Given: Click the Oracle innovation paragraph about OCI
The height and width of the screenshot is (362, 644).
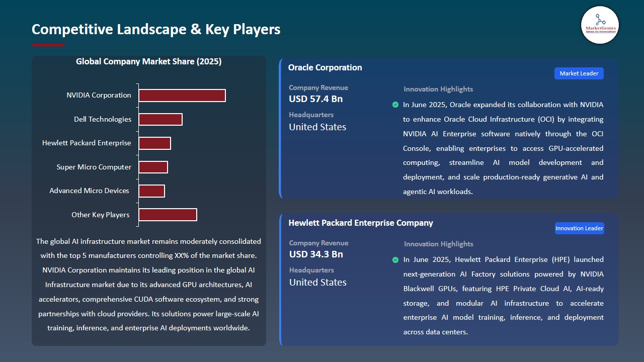Looking at the screenshot, I should [503, 148].
